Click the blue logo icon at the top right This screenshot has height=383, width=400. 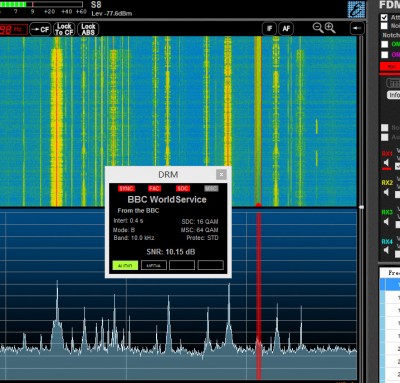356,9
